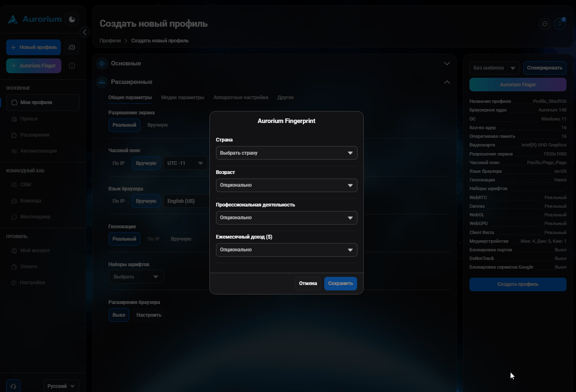Click the sidebar Aurorium Finger button

click(x=34, y=66)
